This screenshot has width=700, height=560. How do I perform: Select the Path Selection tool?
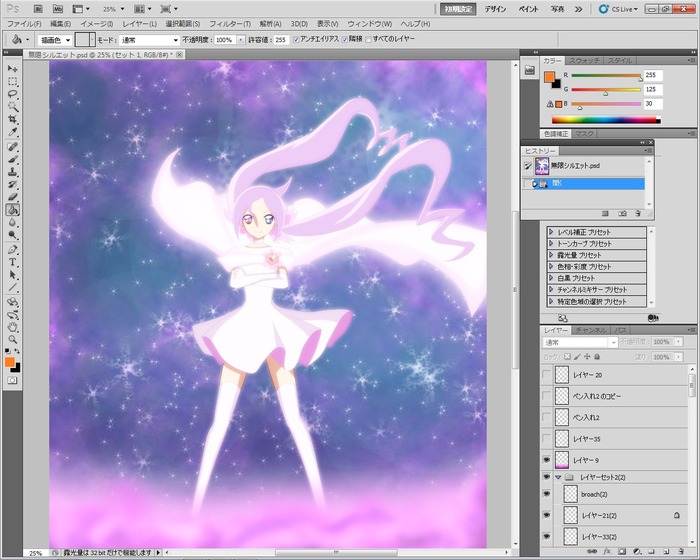tap(12, 275)
